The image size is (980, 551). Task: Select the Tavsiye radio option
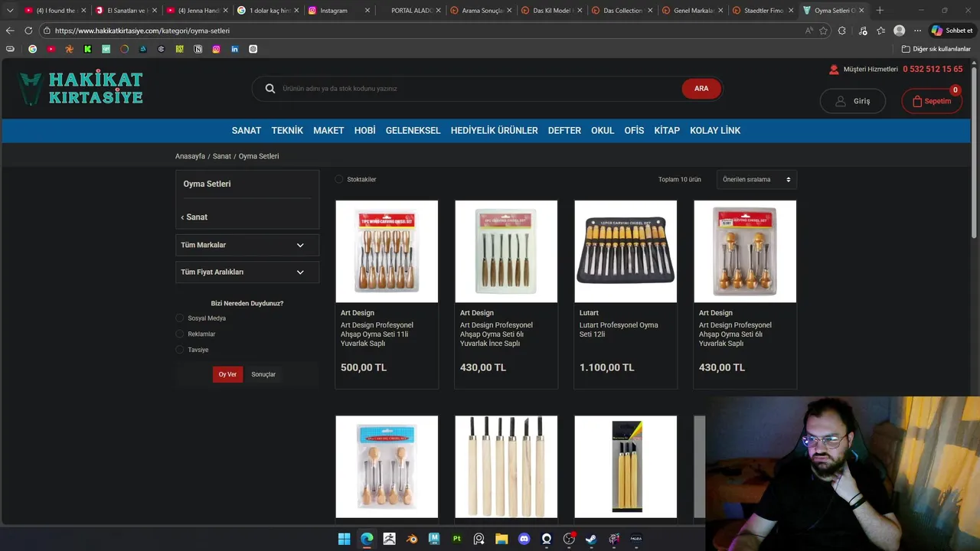point(180,350)
